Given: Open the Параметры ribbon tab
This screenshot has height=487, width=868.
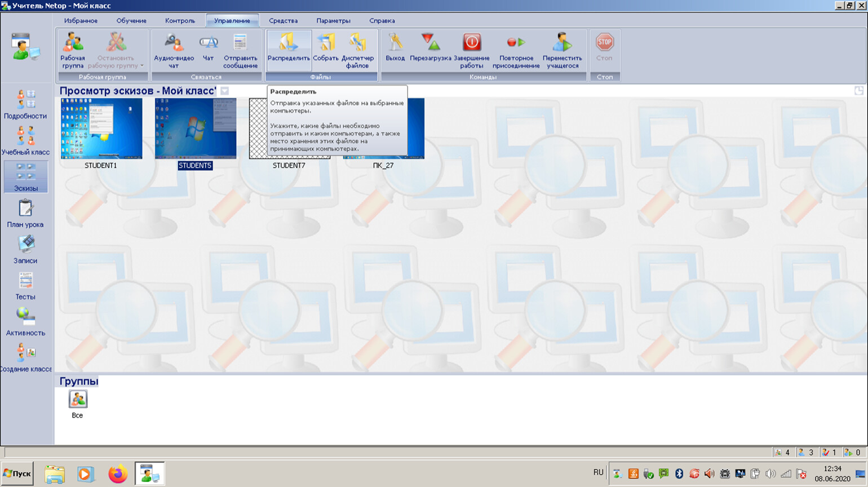Looking at the screenshot, I should [x=333, y=21].
